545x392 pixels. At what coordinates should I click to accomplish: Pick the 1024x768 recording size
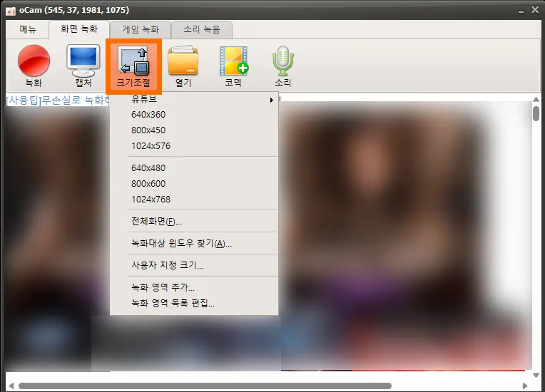click(194, 200)
